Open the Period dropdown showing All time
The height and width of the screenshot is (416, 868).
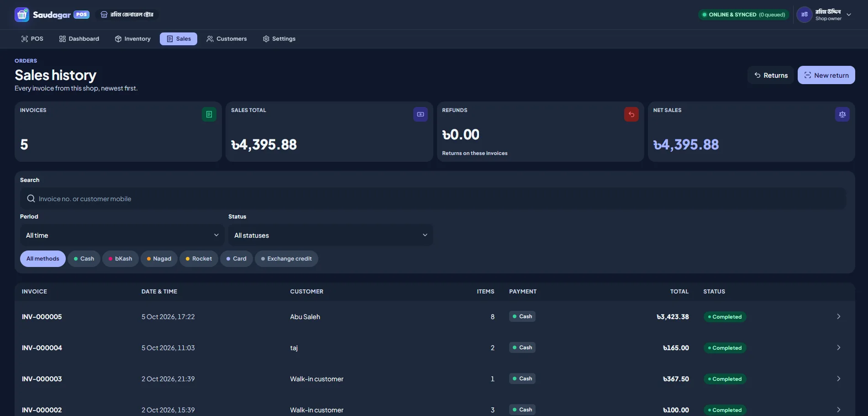[122, 235]
